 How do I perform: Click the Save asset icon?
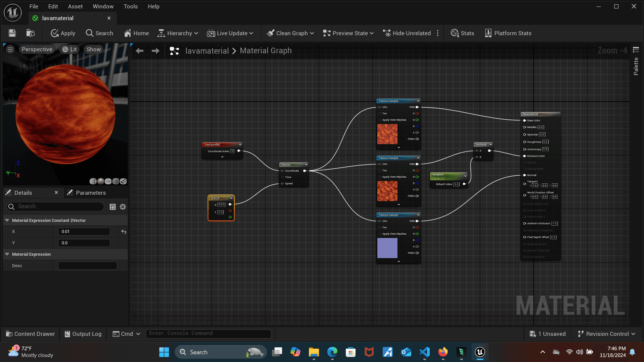pyautogui.click(x=12, y=33)
